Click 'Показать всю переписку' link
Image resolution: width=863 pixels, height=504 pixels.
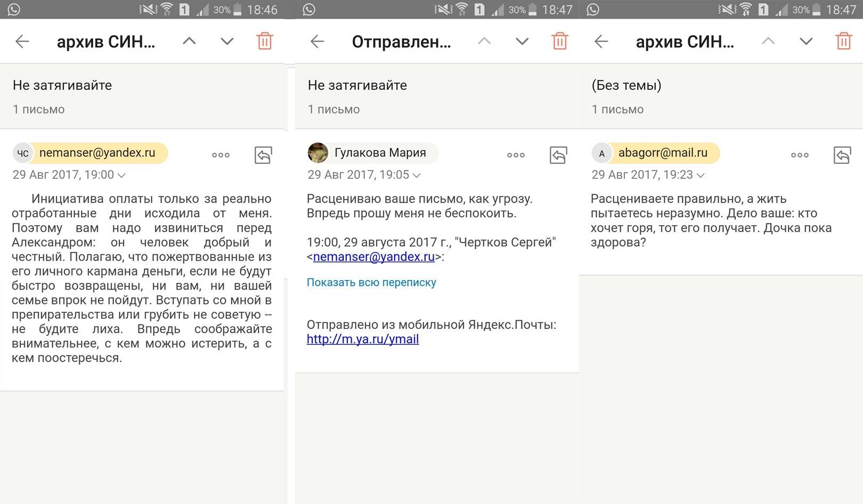point(371,283)
